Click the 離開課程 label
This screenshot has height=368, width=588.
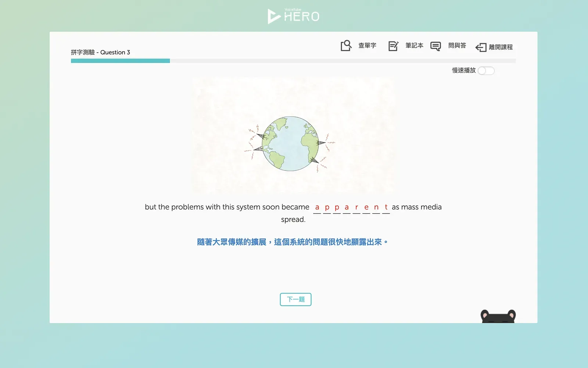pos(501,47)
